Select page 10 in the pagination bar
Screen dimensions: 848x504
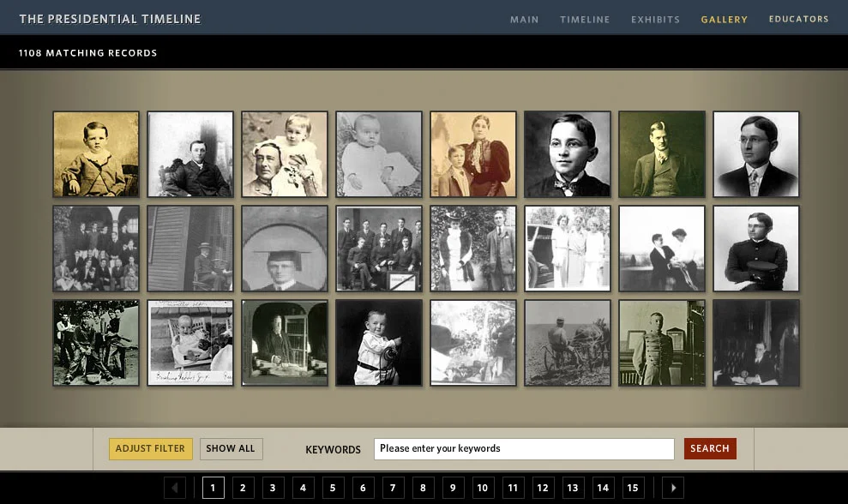click(483, 487)
